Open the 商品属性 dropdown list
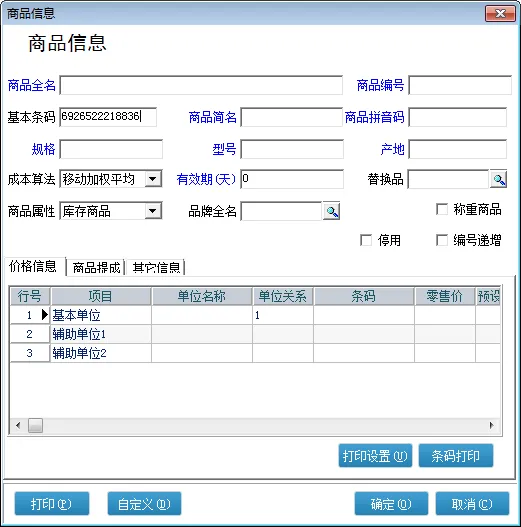 153,211
